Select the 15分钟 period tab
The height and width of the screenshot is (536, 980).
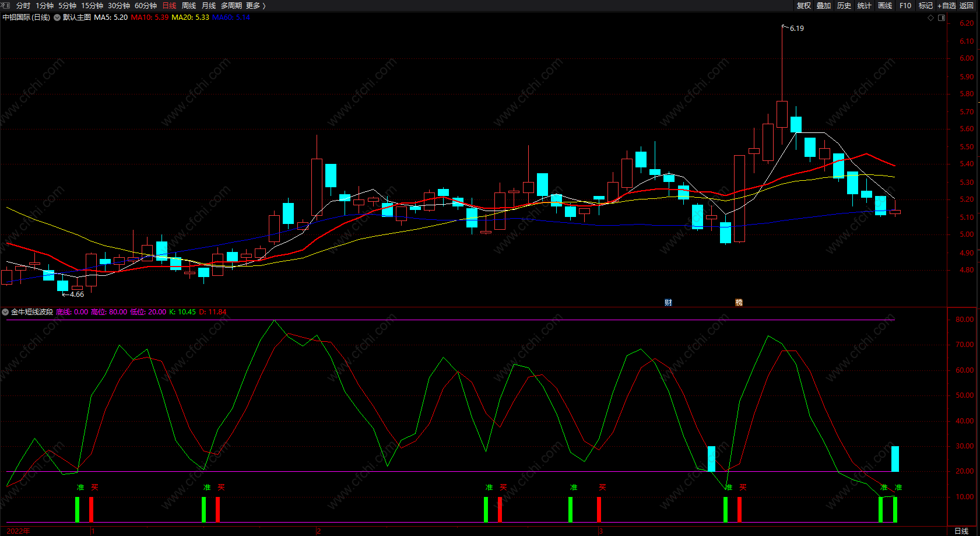click(x=92, y=5)
